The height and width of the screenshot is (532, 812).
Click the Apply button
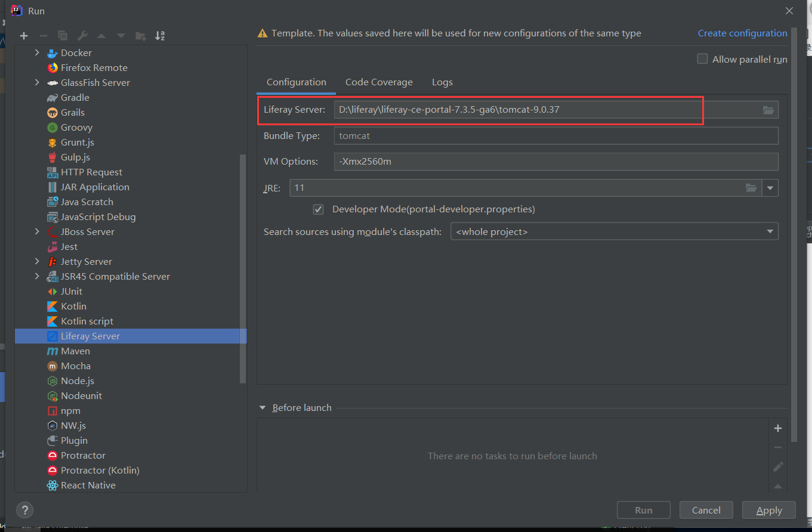pos(769,510)
